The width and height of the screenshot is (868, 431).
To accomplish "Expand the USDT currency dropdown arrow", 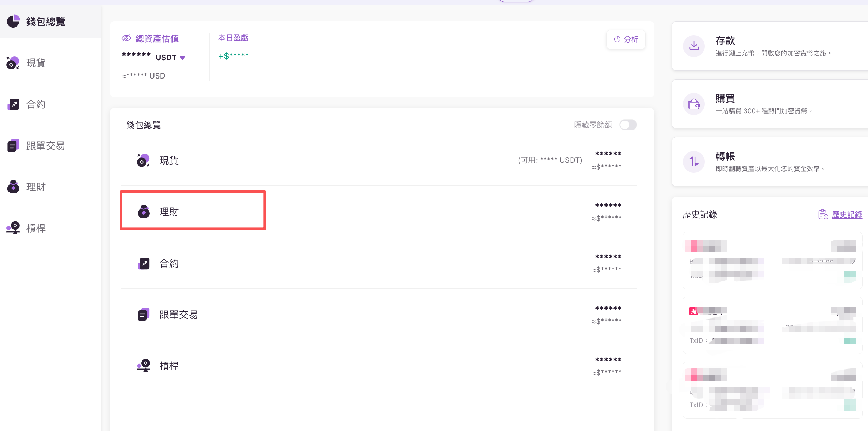I will (182, 58).
